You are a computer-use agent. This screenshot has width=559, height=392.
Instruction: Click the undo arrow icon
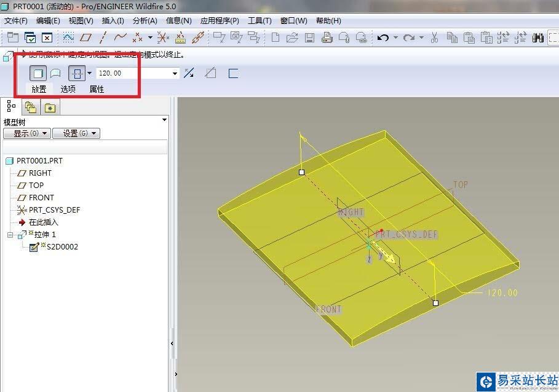pos(383,37)
